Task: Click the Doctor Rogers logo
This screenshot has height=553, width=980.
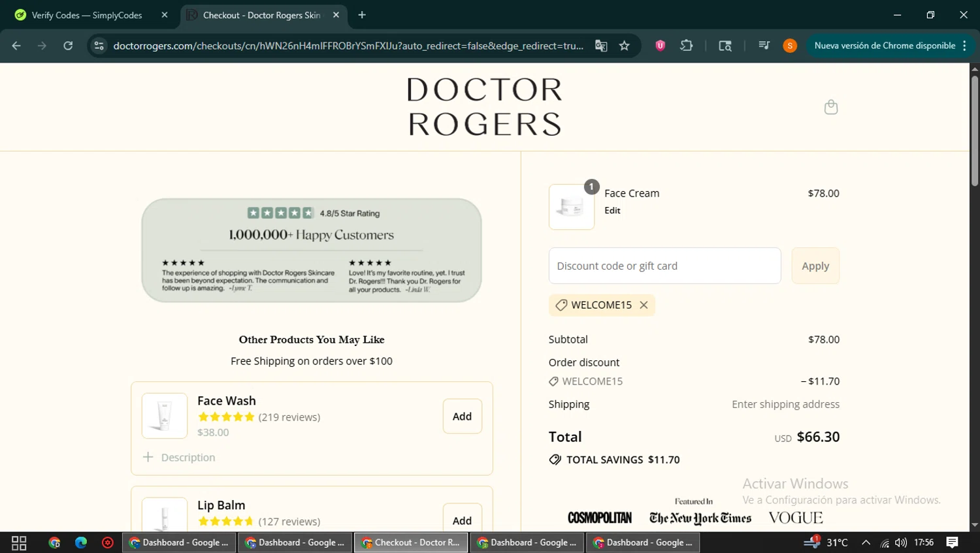Action: tap(484, 107)
